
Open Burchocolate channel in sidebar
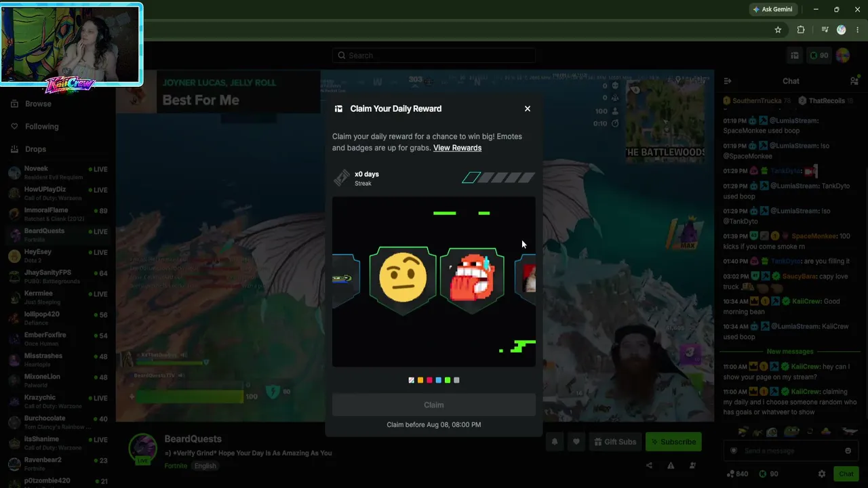coord(57,422)
